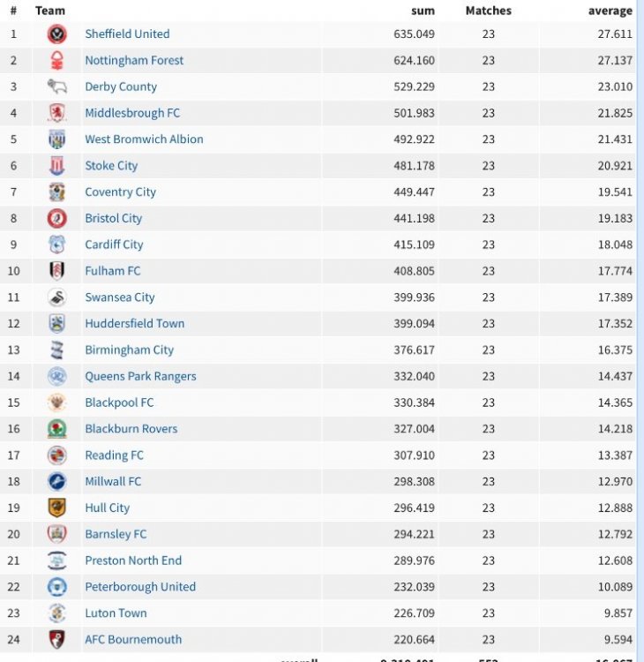The width and height of the screenshot is (644, 662).
Task: Open the Huddersfield Town team link
Action: tap(134, 324)
